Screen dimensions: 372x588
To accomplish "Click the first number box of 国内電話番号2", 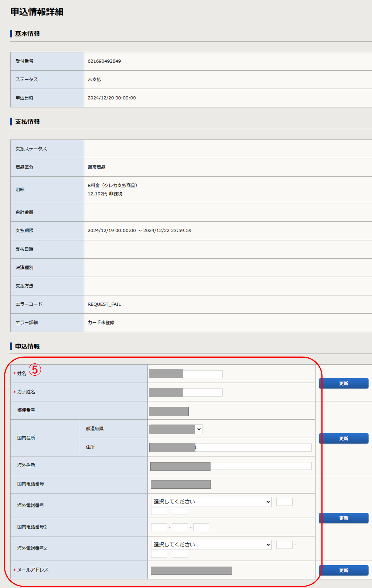I will coord(159,527).
